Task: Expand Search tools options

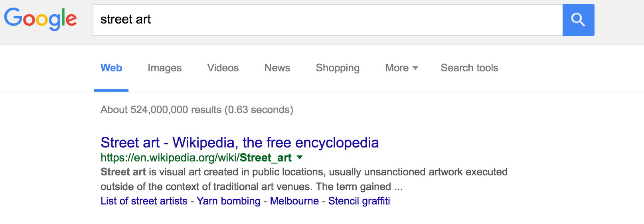Action: 469,68
